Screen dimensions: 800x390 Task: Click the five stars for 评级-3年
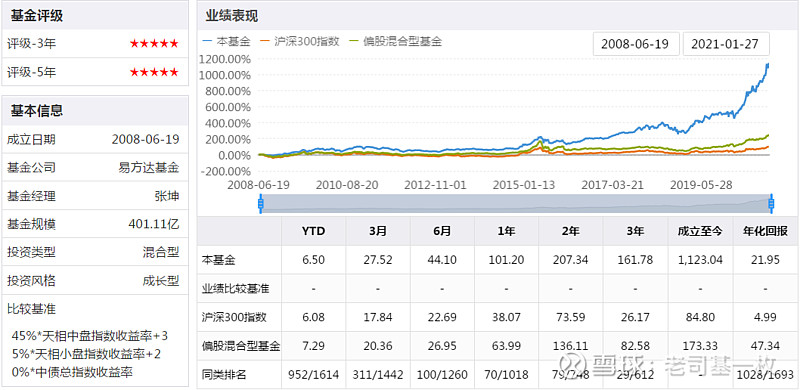click(154, 44)
